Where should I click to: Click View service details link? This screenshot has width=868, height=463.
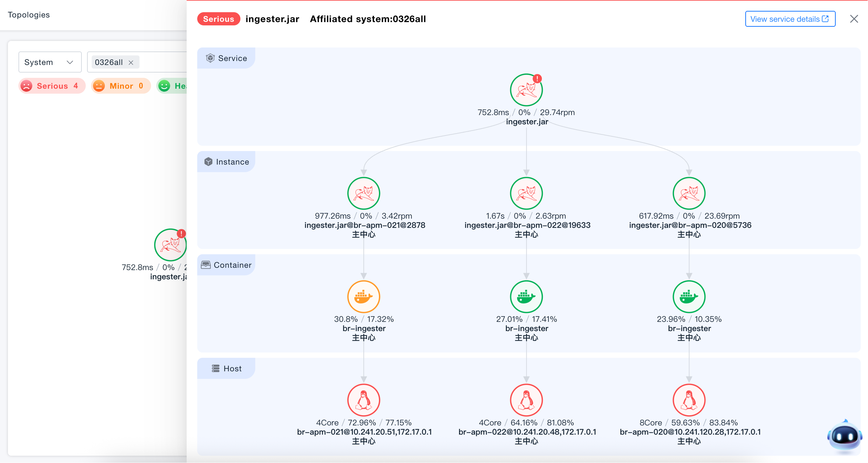click(x=790, y=19)
